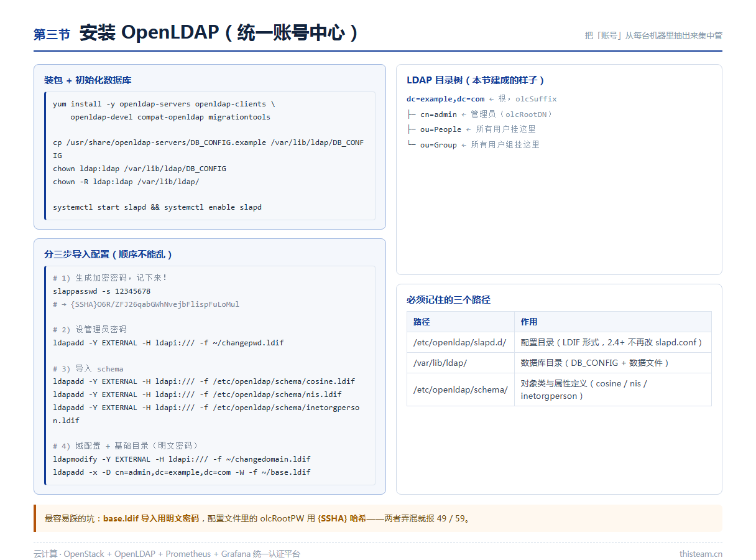The image size is (756, 560).
Task: Click the openldap-devel compat-openldap migrationtools line
Action: pos(170,117)
